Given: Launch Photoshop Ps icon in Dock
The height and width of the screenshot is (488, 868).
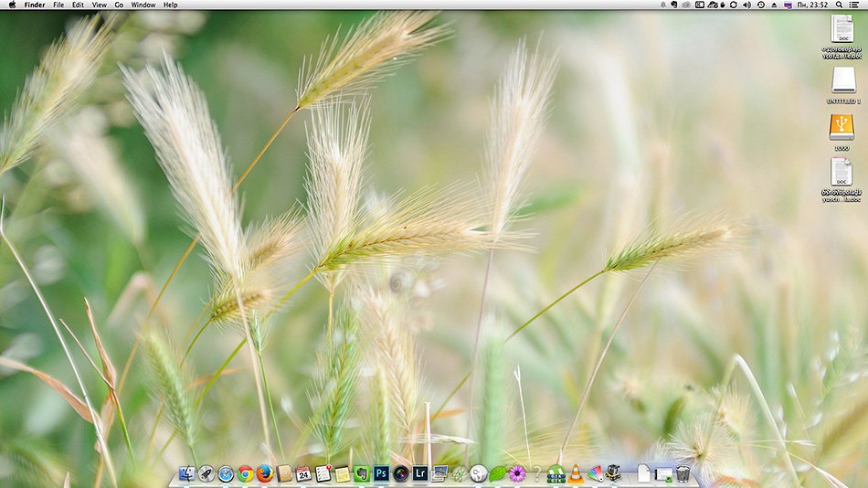Looking at the screenshot, I should pyautogui.click(x=381, y=473).
